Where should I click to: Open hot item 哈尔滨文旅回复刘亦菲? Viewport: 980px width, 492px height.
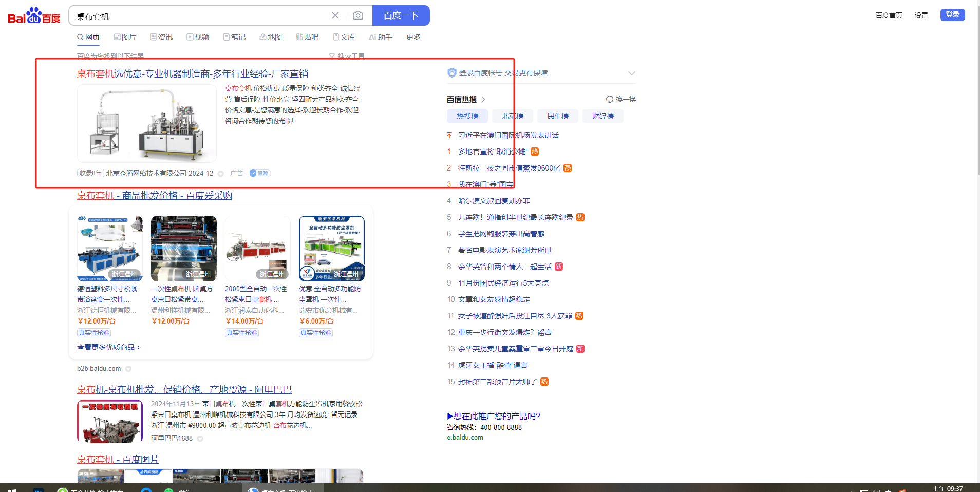494,201
